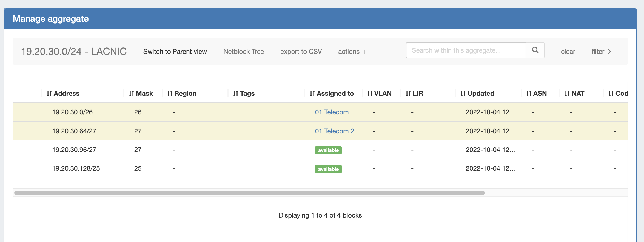Open the Netblock Tree view
Viewport: 644px width, 242px height.
point(244,52)
